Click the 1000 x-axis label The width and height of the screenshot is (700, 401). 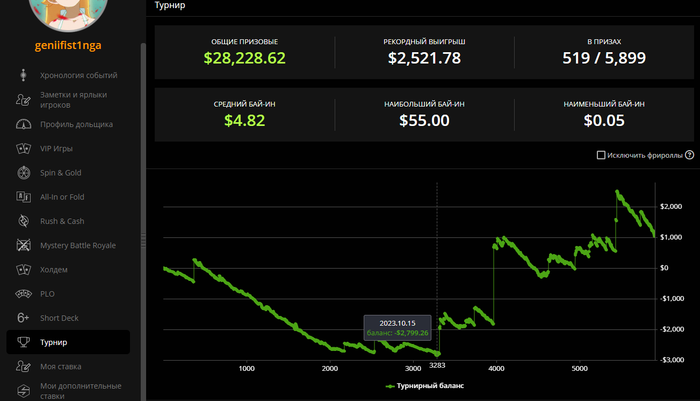(246, 368)
